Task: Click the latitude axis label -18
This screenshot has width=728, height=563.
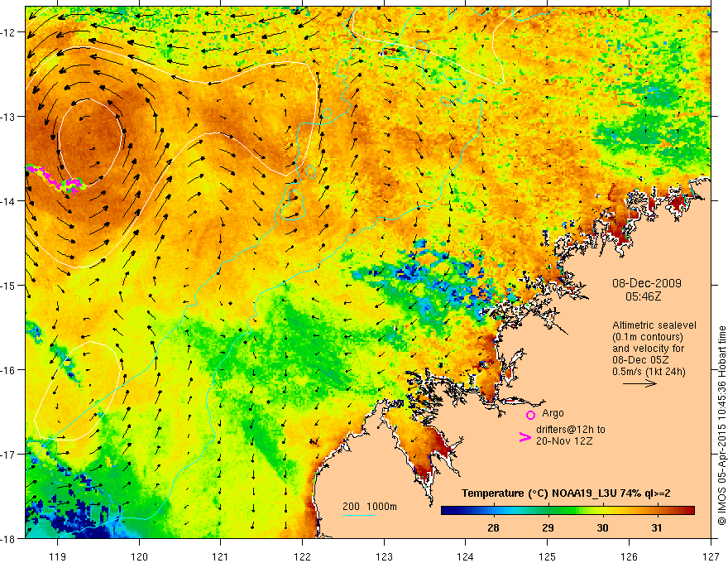Action: click(x=8, y=539)
